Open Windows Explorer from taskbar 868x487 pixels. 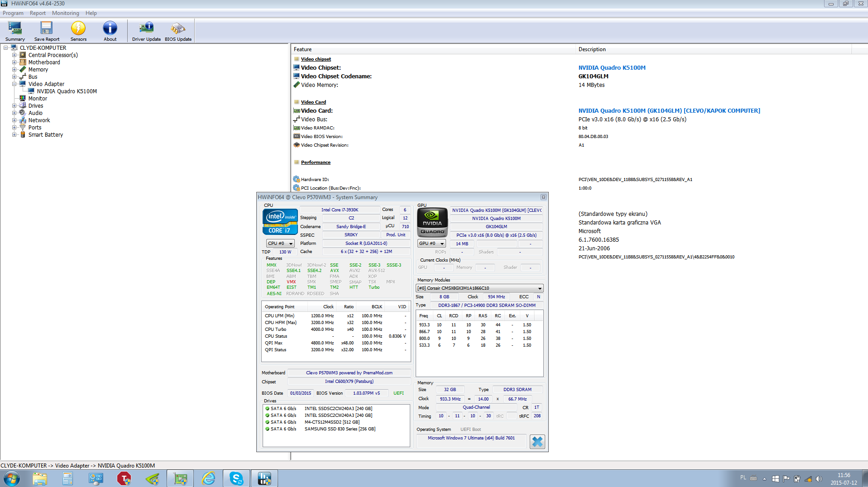[40, 478]
